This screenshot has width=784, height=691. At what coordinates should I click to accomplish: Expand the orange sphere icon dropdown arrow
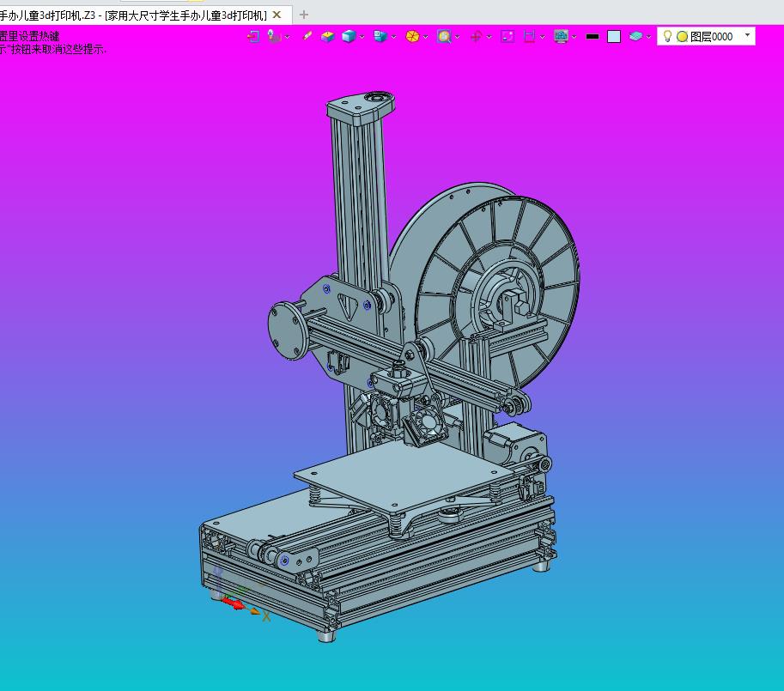pyautogui.click(x=426, y=37)
